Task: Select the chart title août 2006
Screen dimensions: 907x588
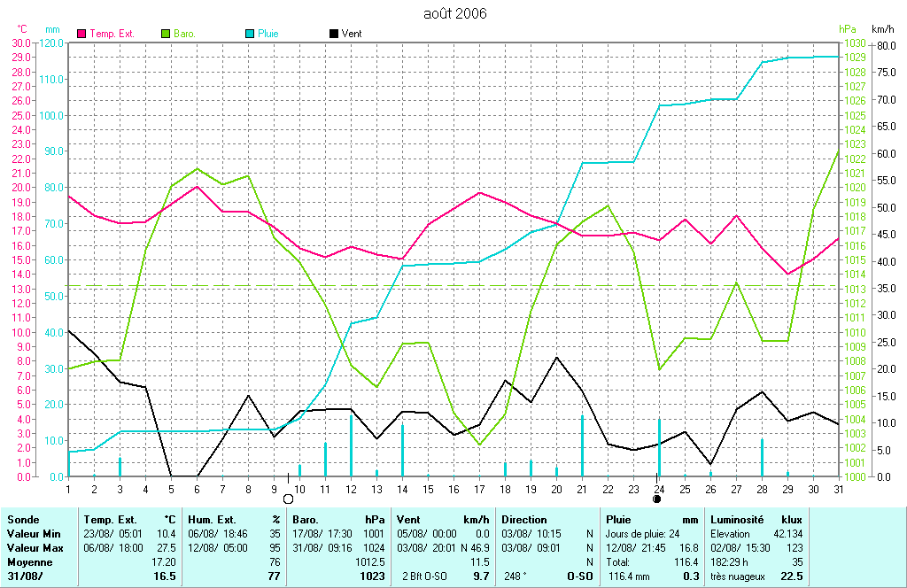Action: click(454, 13)
